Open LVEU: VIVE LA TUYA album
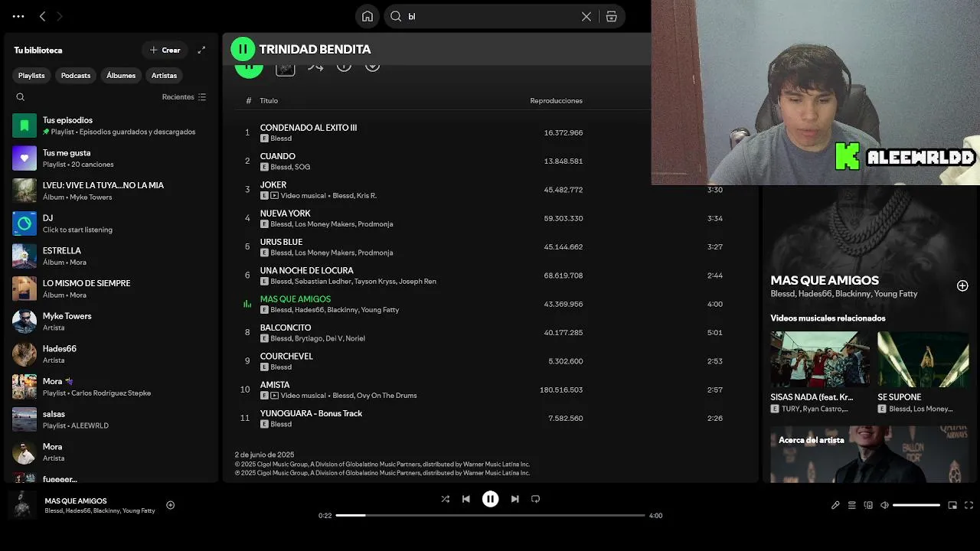This screenshot has height=551, width=980. pos(111,191)
